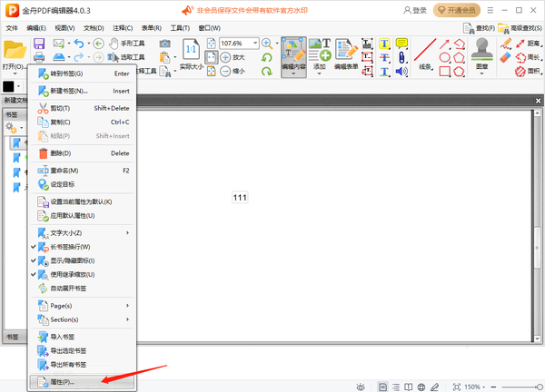Click the black color swatch
This screenshot has height=392, width=545.
(x=8, y=86)
